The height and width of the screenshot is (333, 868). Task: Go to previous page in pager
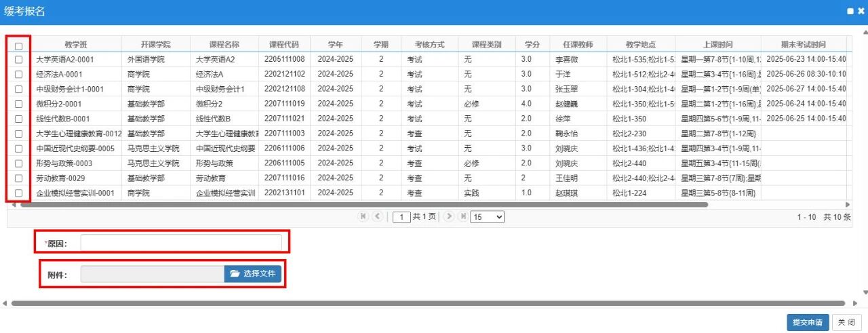pos(378,216)
